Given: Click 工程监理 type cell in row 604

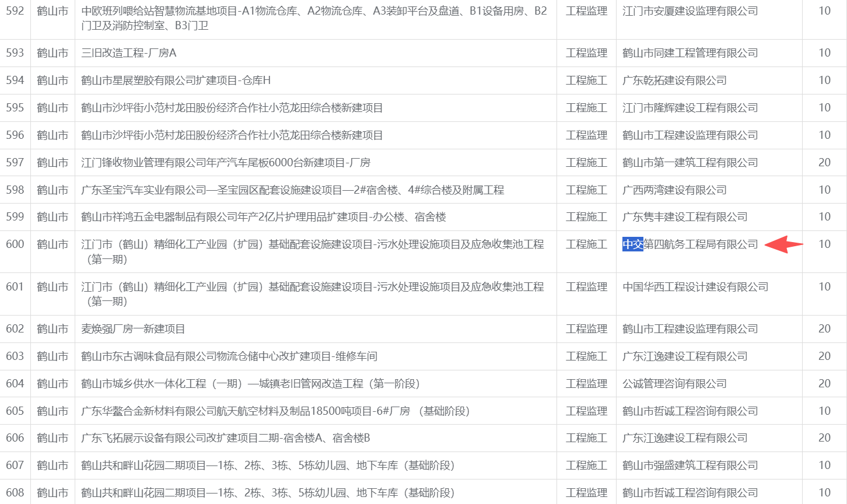Looking at the screenshot, I should (x=586, y=384).
